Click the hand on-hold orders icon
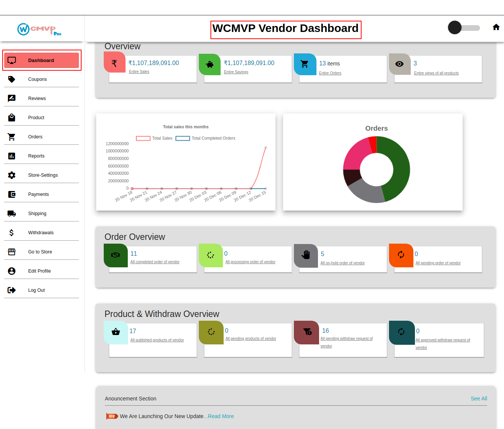The image size is (504, 429). tap(306, 255)
